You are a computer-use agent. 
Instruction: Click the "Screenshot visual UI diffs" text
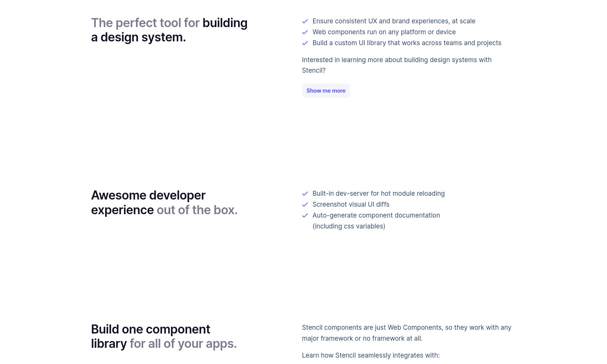click(351, 204)
